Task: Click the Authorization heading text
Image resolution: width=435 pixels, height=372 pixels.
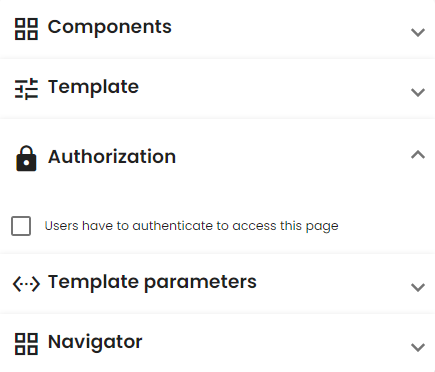Action: tap(112, 157)
